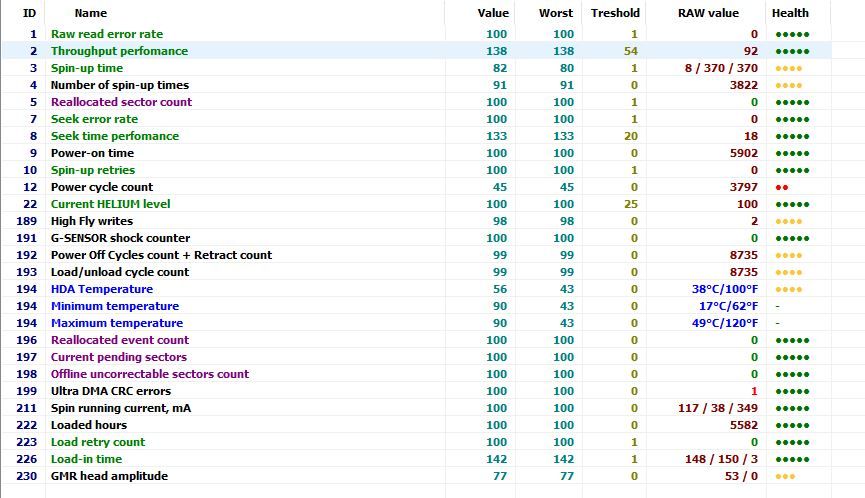Click RAW value 3797

click(x=744, y=188)
